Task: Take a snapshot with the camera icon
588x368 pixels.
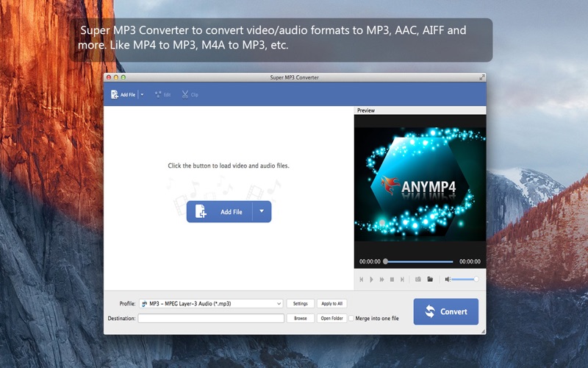Action: [417, 279]
